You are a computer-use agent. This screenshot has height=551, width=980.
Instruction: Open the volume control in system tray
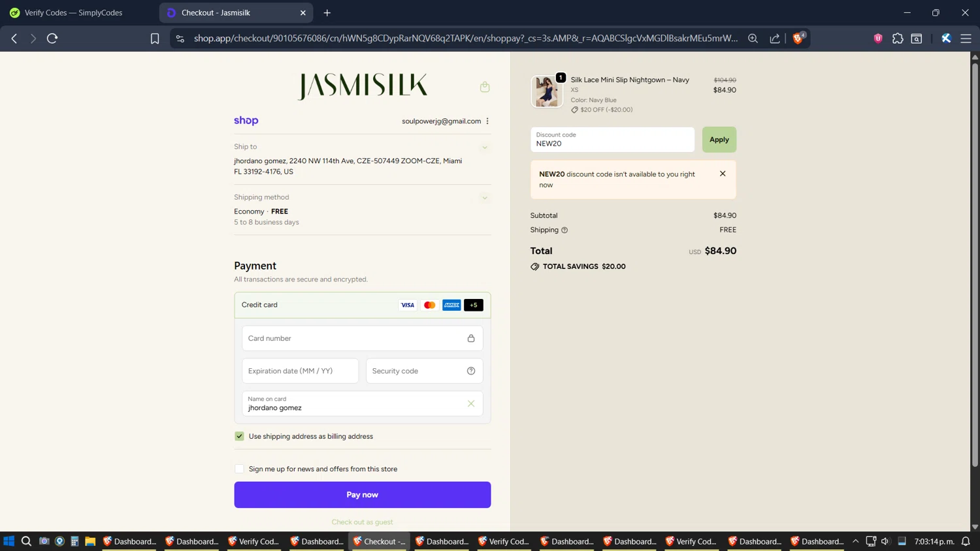point(885,541)
